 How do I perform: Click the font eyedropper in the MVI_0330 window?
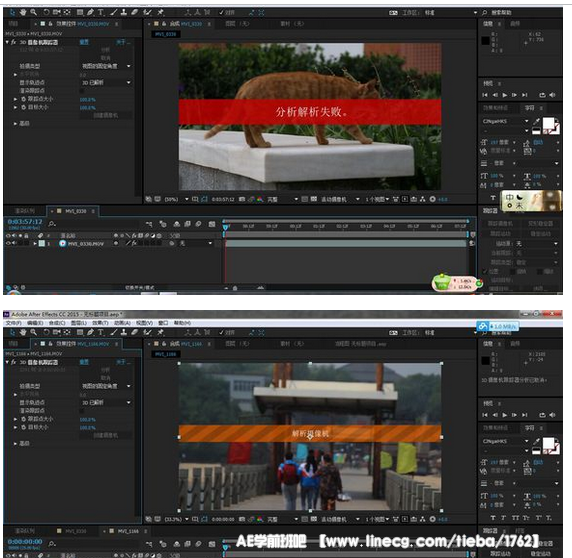(537, 121)
